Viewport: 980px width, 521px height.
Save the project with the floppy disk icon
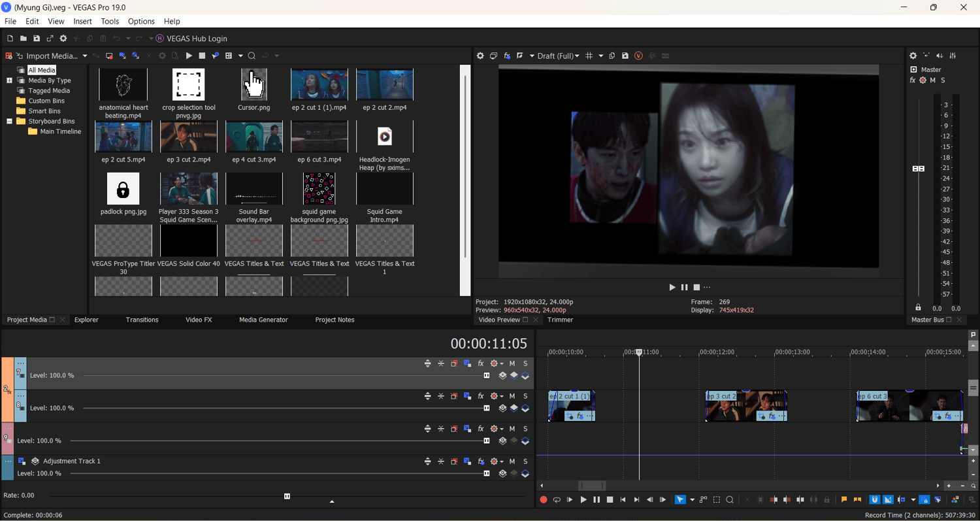coord(37,39)
